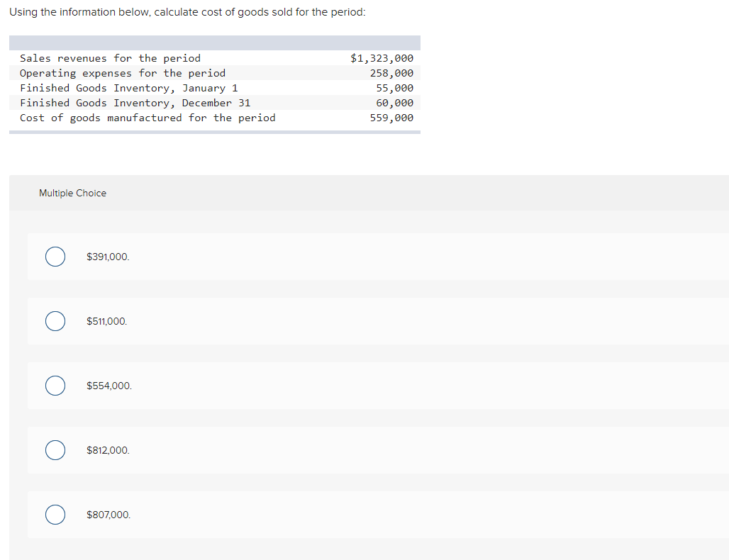Click the $807,000 answer label
This screenshot has height=560, width=729.
(108, 515)
